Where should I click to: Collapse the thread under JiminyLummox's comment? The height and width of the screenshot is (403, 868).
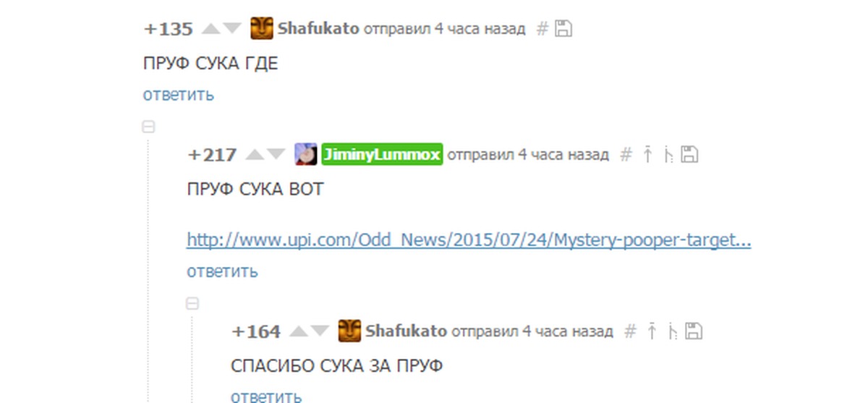tap(192, 304)
